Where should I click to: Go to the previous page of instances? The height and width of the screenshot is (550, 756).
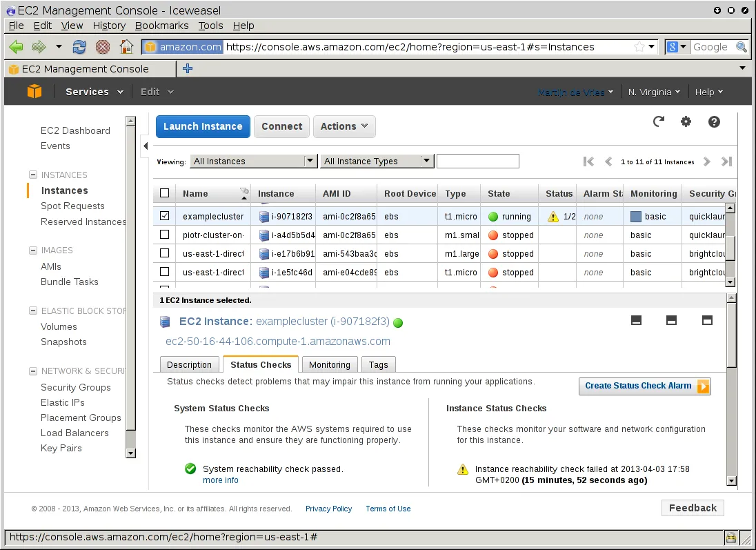coord(608,161)
